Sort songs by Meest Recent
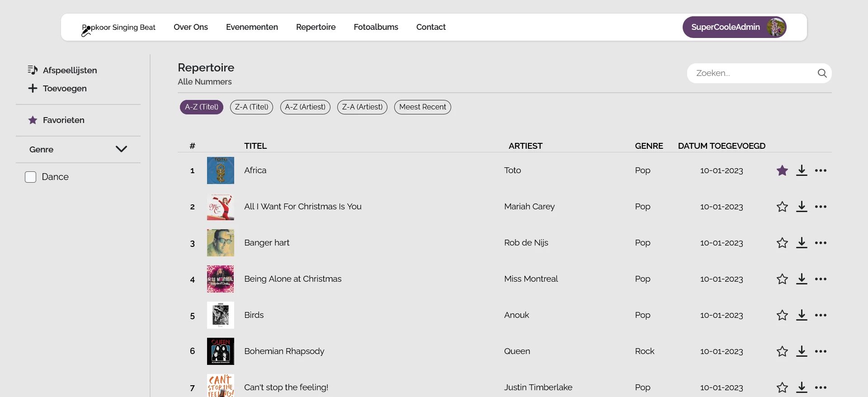The height and width of the screenshot is (397, 868). click(422, 107)
